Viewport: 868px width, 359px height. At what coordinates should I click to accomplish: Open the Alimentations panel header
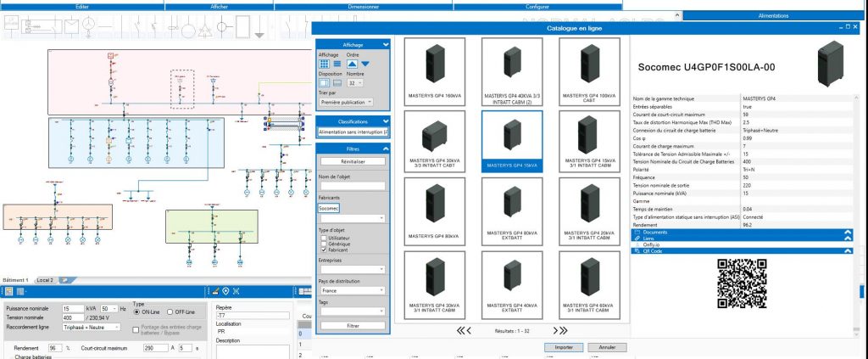[774, 16]
